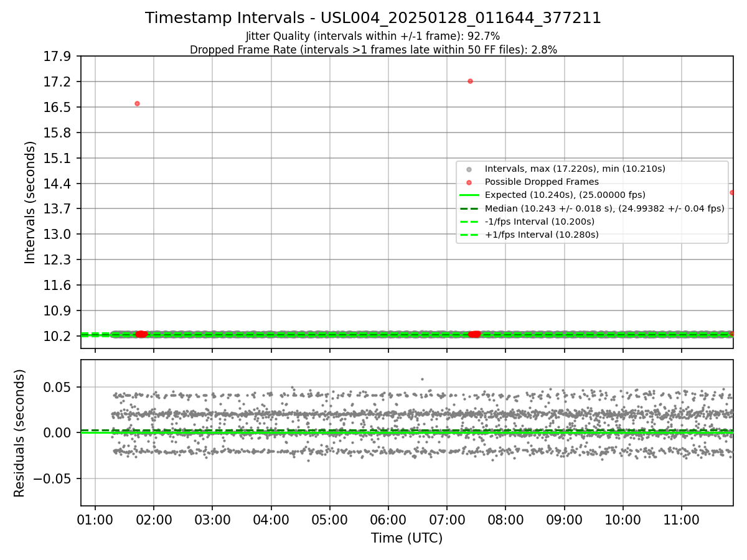Click the '07:00' time tick label

[447, 520]
